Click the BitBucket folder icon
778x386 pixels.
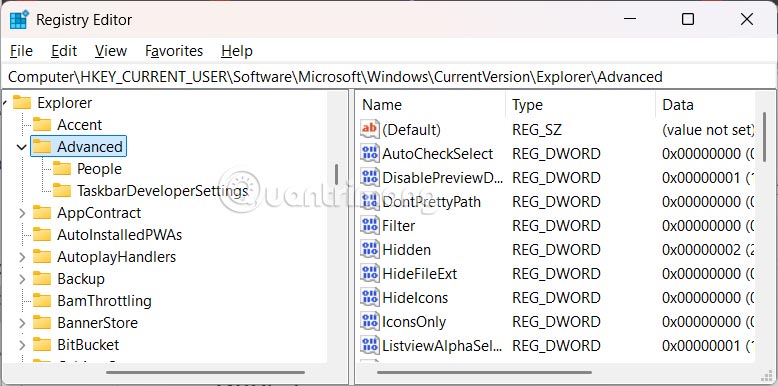point(42,344)
